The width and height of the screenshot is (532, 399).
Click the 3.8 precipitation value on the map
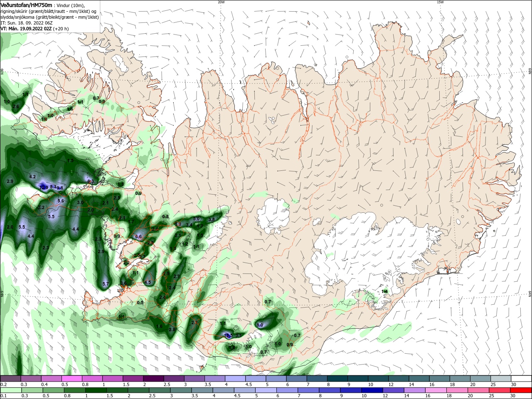tap(212, 219)
